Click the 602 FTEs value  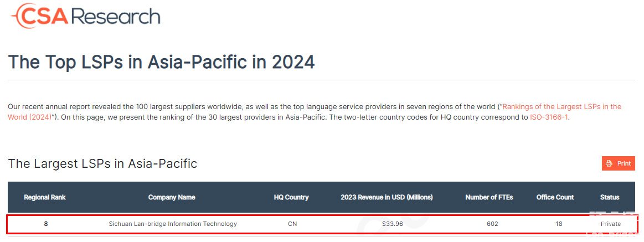[x=492, y=224]
